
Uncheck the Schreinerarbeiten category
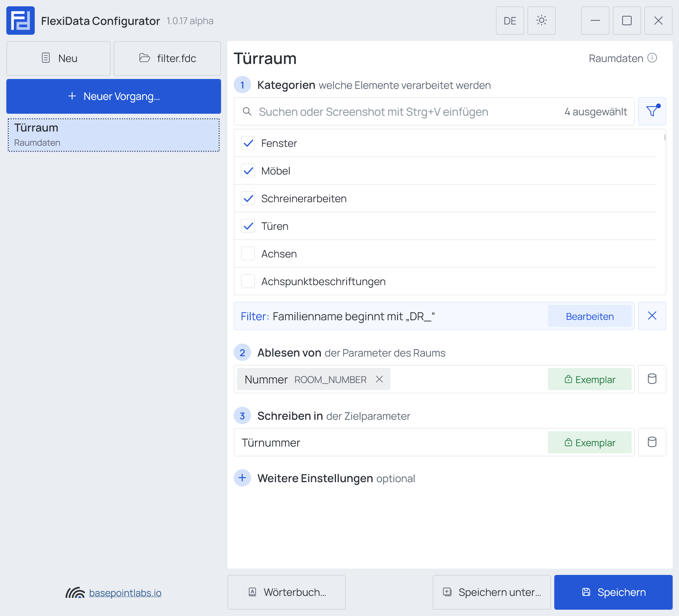[248, 198]
